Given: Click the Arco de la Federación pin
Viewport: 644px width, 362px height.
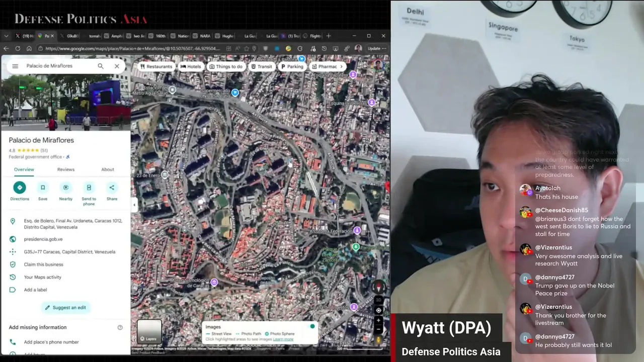Looking at the screenshot, I should [357, 230].
